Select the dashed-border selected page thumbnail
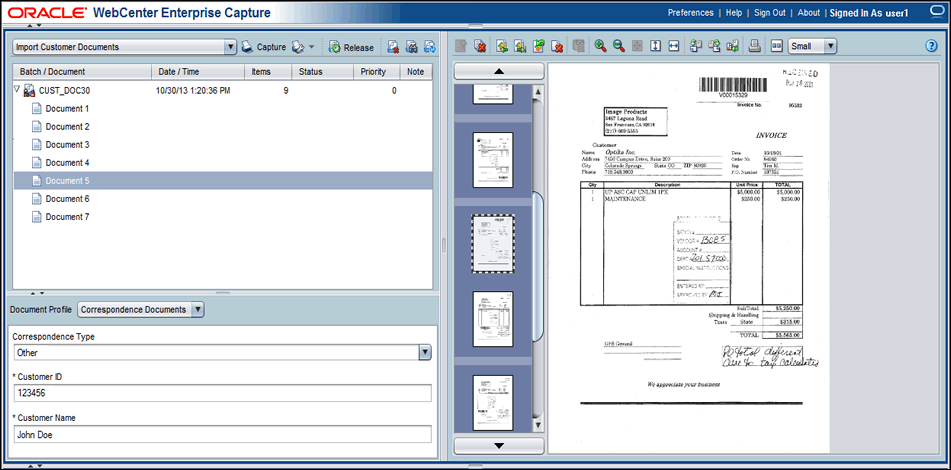951x470 pixels. pyautogui.click(x=493, y=243)
